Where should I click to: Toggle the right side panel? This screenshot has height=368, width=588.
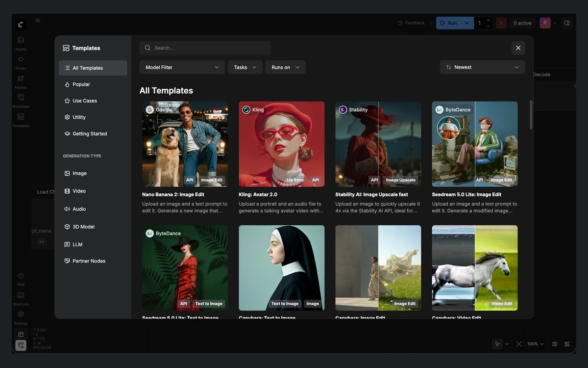tap(567, 23)
